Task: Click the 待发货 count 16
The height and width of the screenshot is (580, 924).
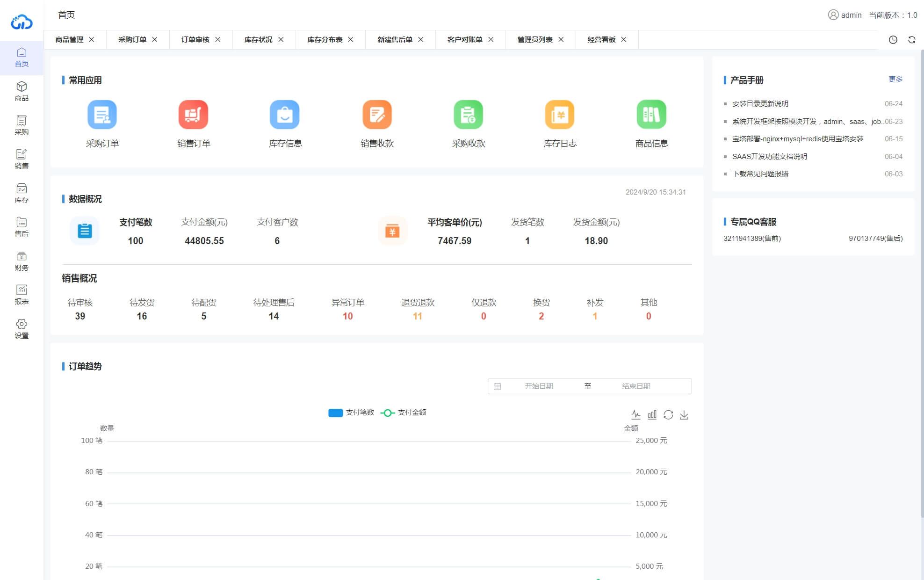Action: pos(142,316)
